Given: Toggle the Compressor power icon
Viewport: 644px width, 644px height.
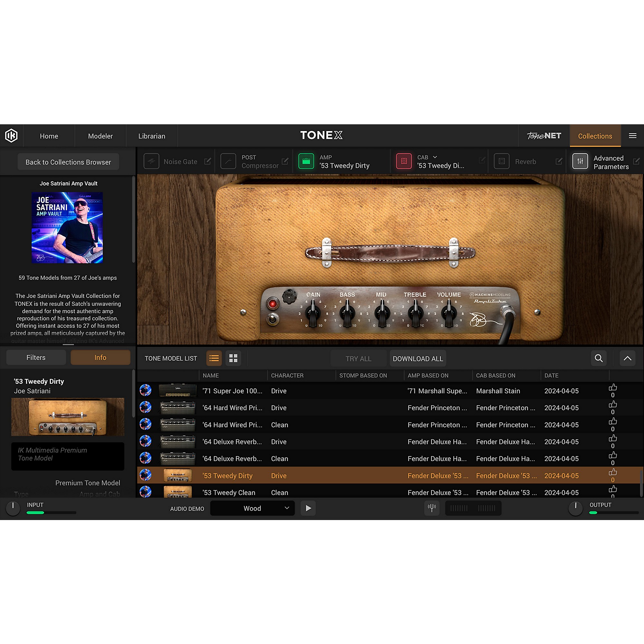Looking at the screenshot, I should click(228, 161).
